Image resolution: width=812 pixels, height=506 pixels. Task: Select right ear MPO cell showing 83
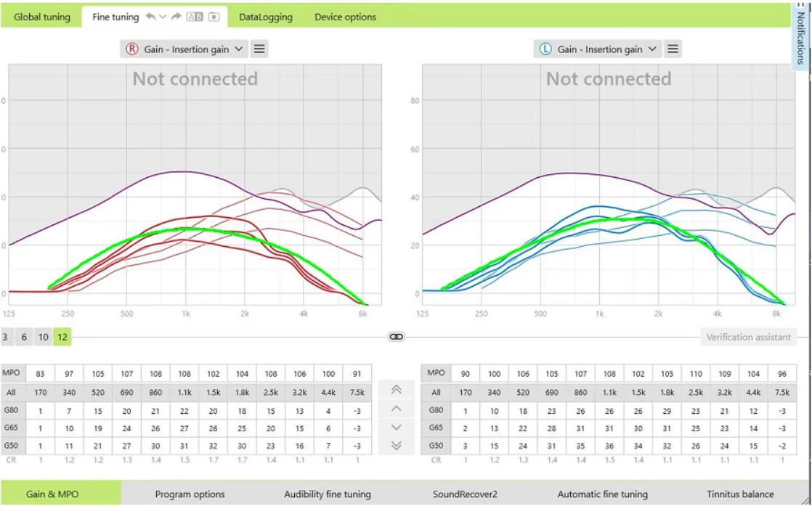[41, 374]
